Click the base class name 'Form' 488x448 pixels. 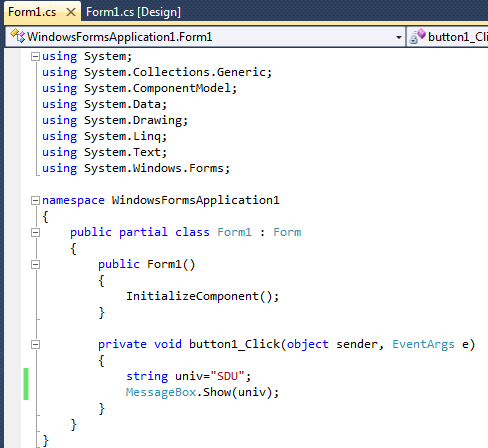pos(287,232)
